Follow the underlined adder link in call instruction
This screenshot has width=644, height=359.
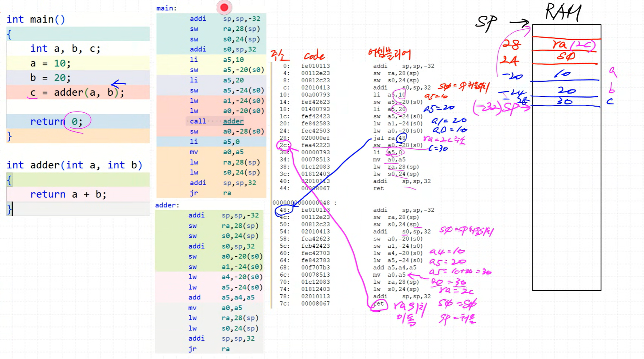click(233, 121)
